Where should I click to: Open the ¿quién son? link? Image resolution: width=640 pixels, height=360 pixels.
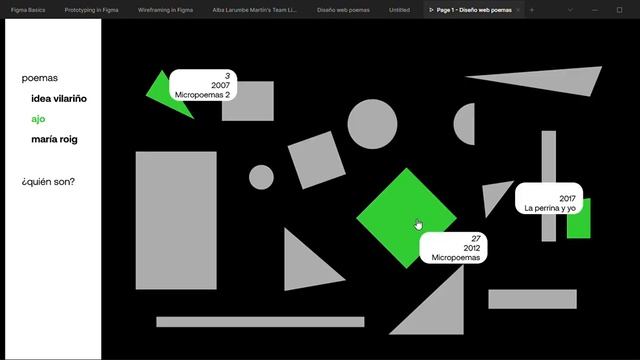click(x=48, y=182)
